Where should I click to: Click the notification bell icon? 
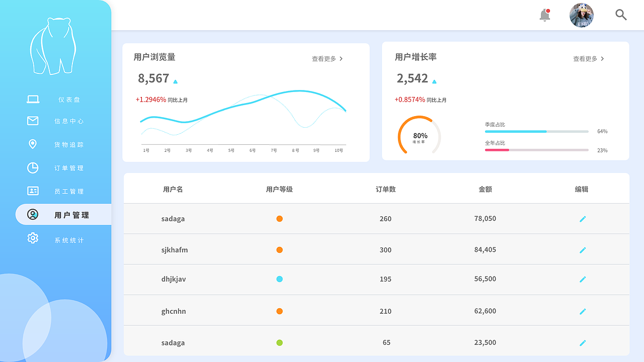544,15
